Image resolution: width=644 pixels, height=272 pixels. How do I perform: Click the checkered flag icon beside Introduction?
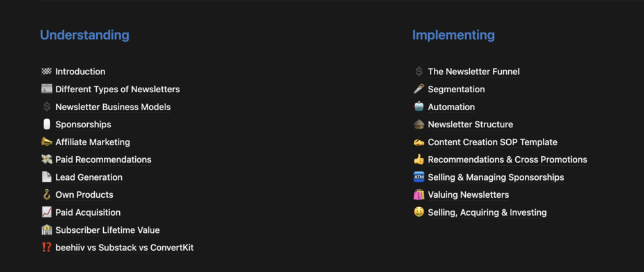(46, 72)
